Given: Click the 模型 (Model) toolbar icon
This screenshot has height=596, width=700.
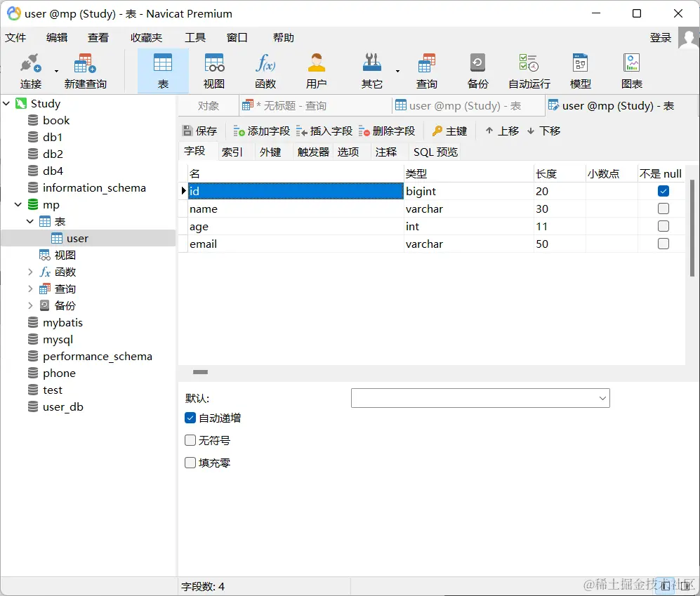Looking at the screenshot, I should coord(581,63).
